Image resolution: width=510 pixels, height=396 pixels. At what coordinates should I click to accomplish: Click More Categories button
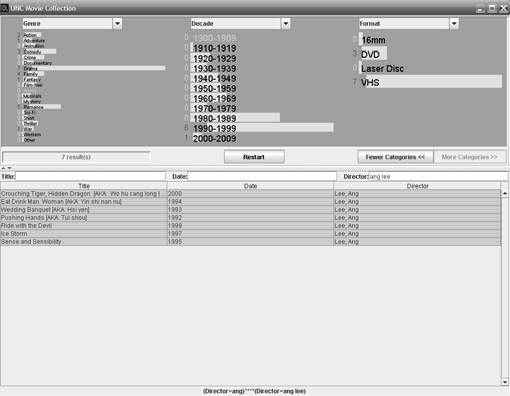(470, 157)
